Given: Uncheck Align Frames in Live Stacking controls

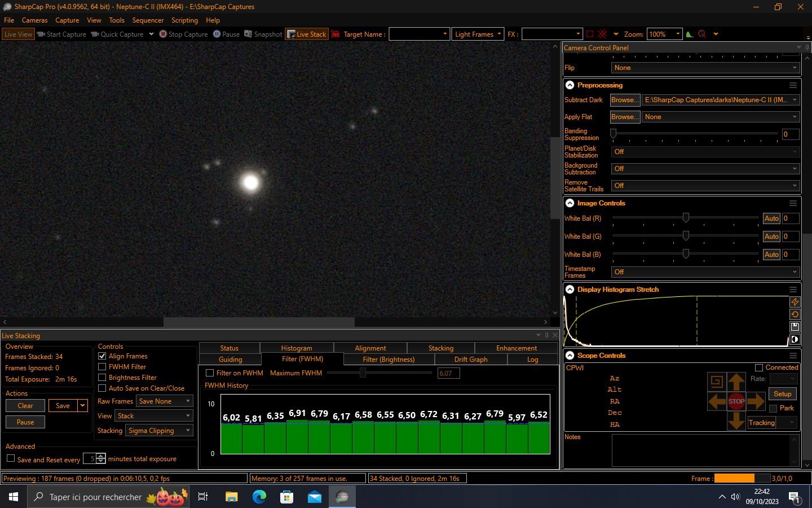Looking at the screenshot, I should pyautogui.click(x=102, y=356).
